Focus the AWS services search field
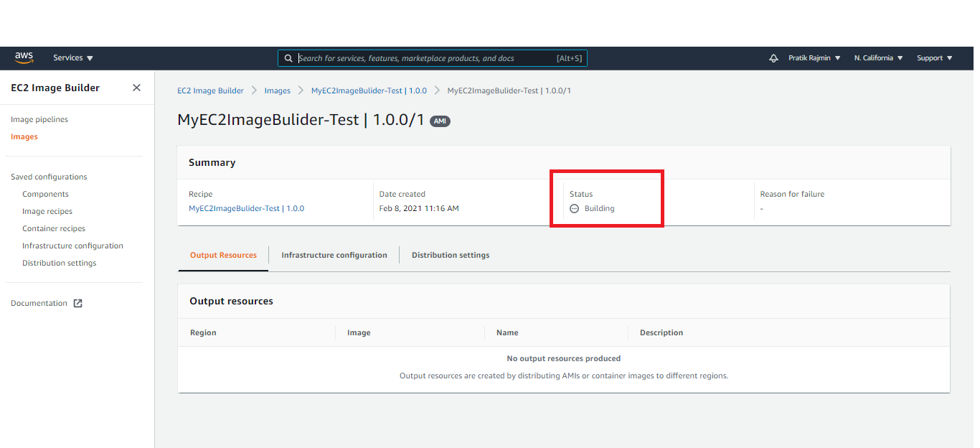 tap(433, 58)
